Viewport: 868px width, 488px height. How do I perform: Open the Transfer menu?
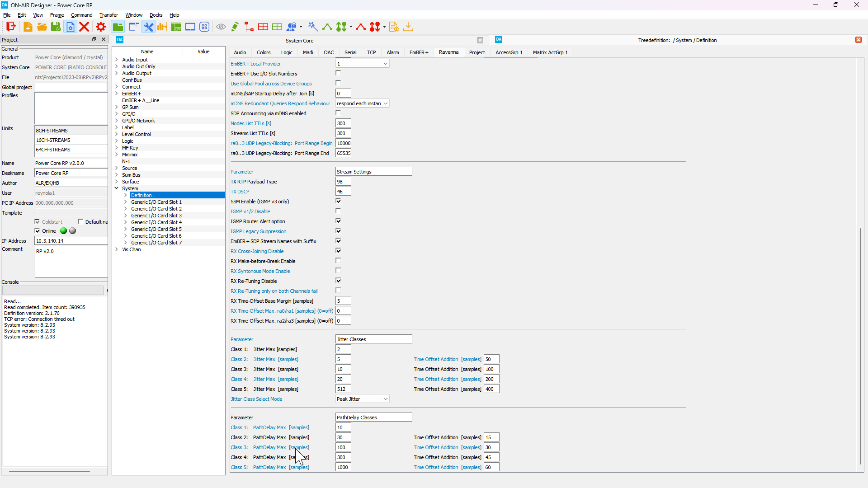pyautogui.click(x=108, y=15)
